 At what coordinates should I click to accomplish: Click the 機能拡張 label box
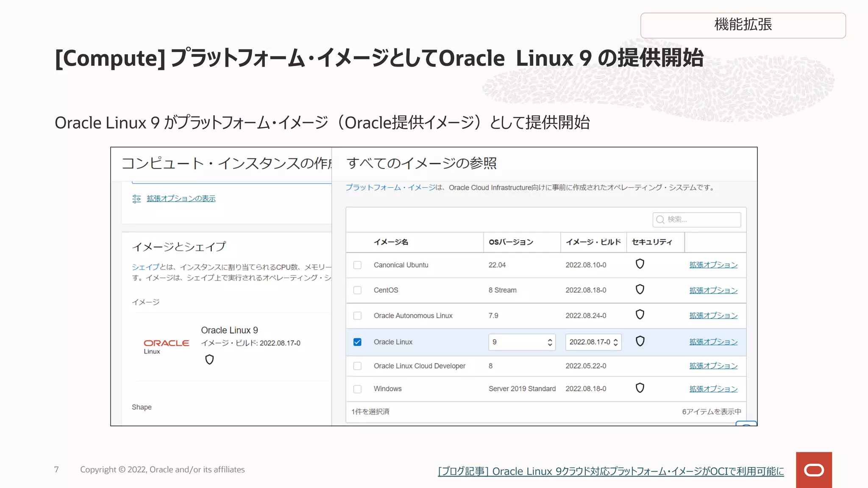(743, 25)
